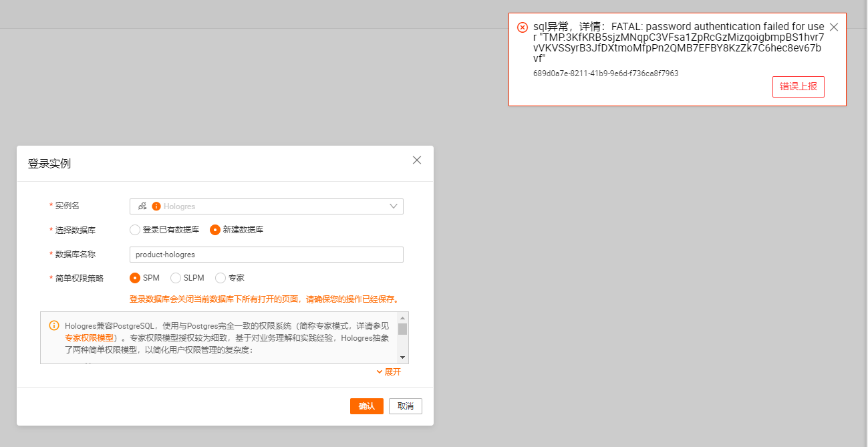868x447 pixels.
Task: Choose 专家 permission policy
Action: [x=221, y=278]
